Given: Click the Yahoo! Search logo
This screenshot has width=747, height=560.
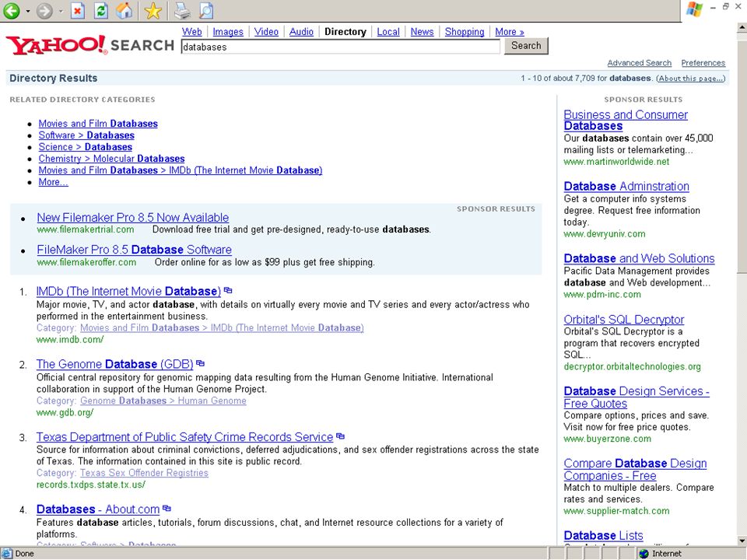Looking at the screenshot, I should [x=90, y=45].
